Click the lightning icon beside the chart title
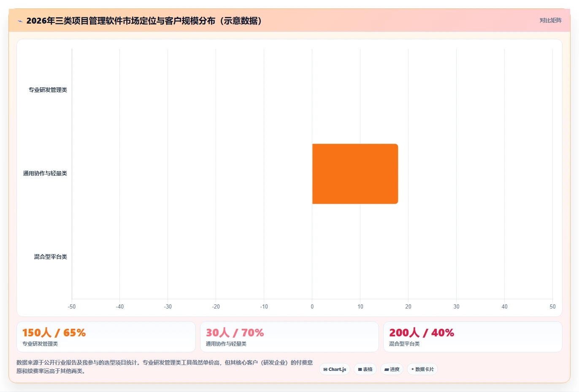This screenshot has height=392, width=579. [x=20, y=21]
